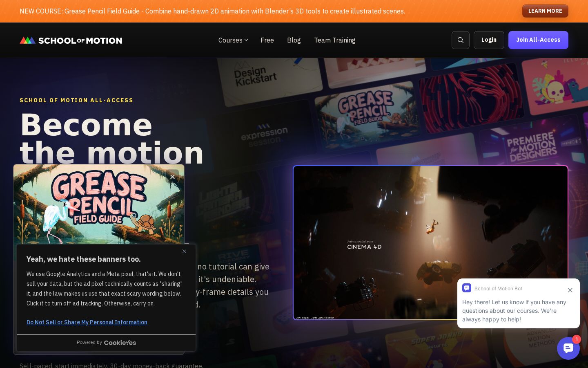This screenshot has width=588, height=368.
Task: Click 'SCHOOL OF MOTION ALL-ACCESS' label
Action: [x=76, y=100]
